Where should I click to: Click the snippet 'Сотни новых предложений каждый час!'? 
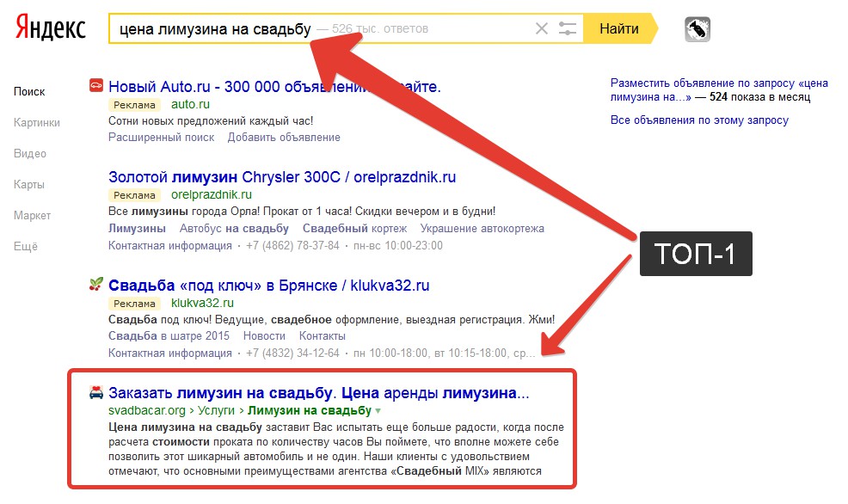click(x=211, y=120)
